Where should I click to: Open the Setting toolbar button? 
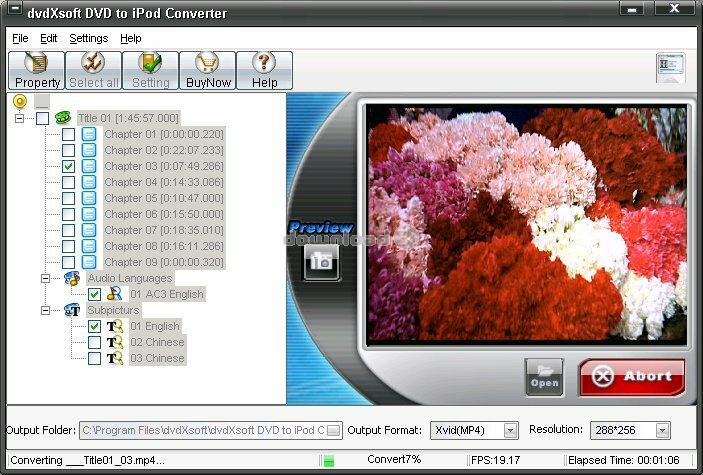151,70
